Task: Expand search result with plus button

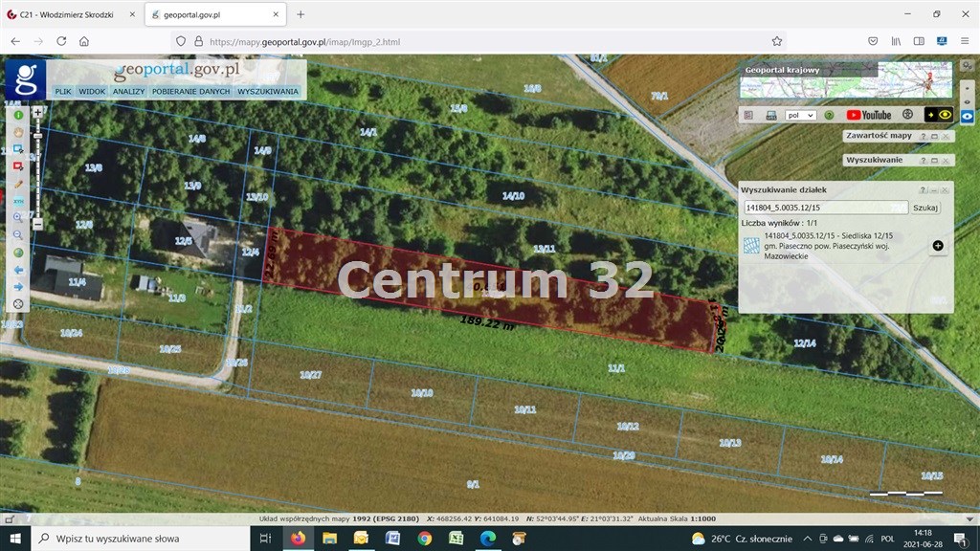Action: (x=937, y=246)
